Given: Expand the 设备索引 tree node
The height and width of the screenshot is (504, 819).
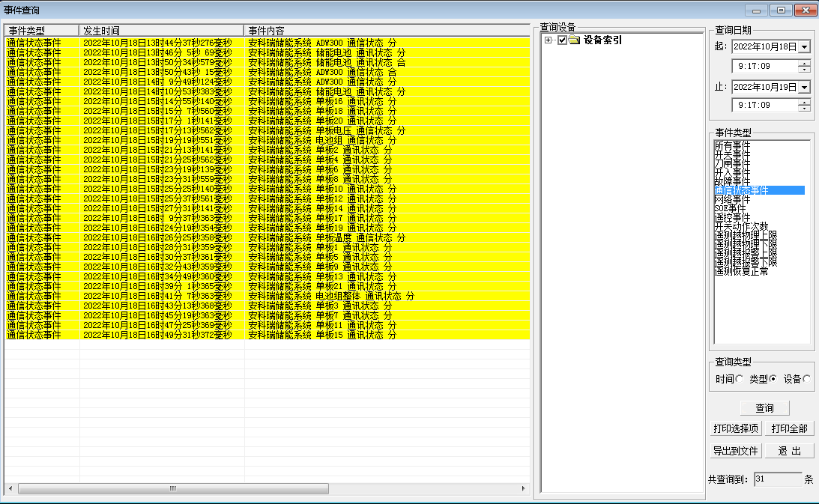Looking at the screenshot, I should tap(548, 40).
